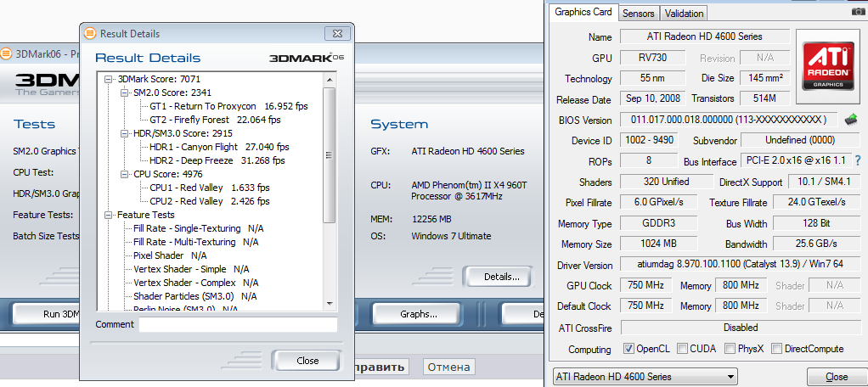
Task: Select the Pixel Shader row
Action: [x=170, y=255]
